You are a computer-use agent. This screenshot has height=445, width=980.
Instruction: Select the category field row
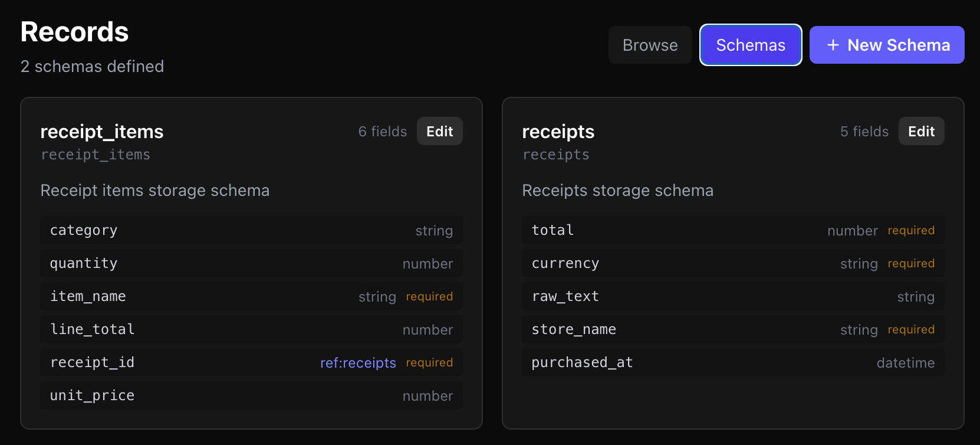[x=252, y=230]
